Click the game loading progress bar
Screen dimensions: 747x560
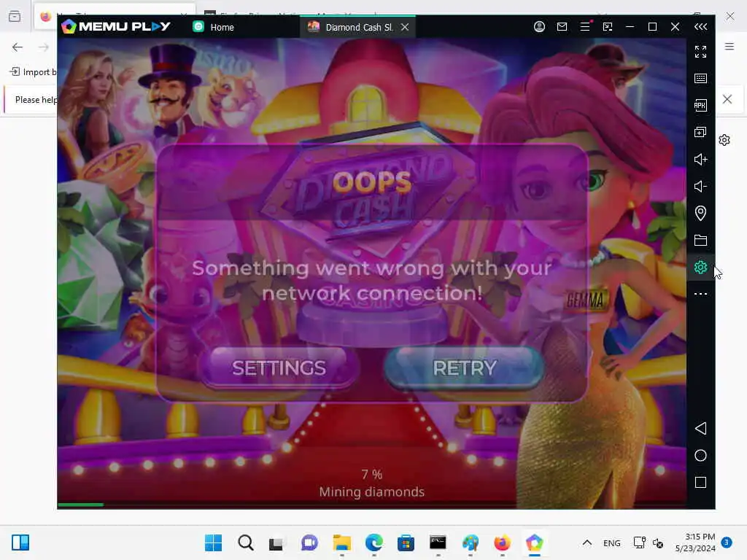point(371,505)
